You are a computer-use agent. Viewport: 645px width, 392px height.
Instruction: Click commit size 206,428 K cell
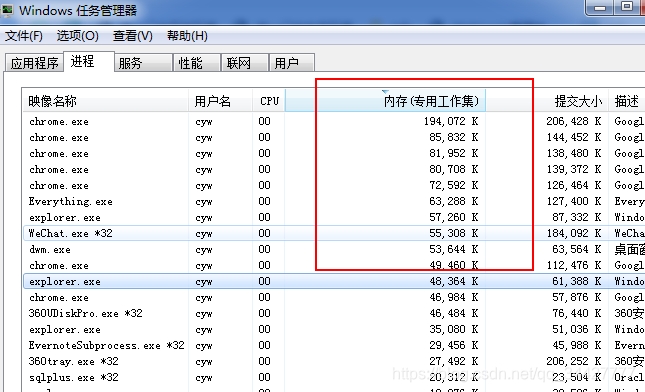(x=574, y=121)
